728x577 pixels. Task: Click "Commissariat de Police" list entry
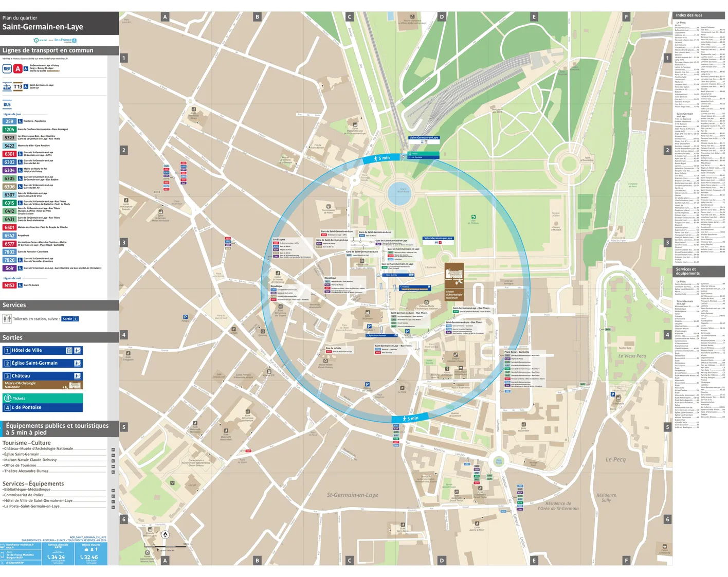23,495
